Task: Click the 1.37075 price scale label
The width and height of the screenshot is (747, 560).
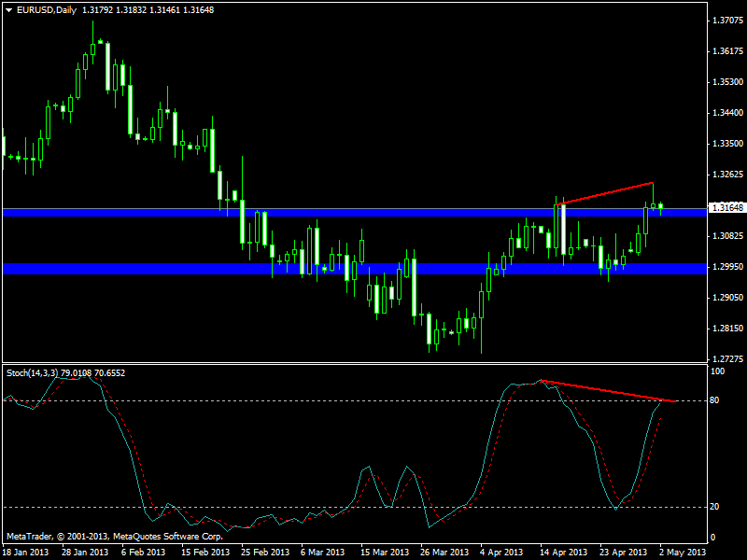Action: click(x=727, y=21)
